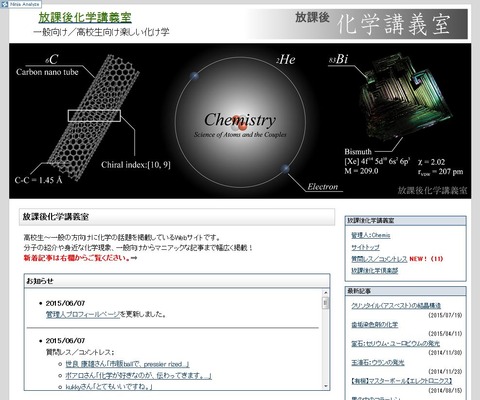Click the 質問レス/コメントレス: list item text
480x400 pixels.
(80, 352)
